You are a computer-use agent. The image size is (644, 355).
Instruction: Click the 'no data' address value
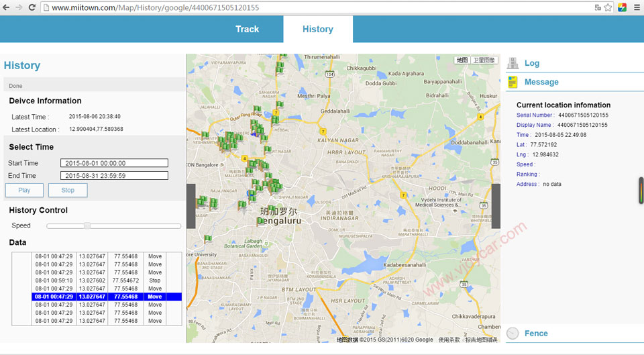(x=552, y=184)
